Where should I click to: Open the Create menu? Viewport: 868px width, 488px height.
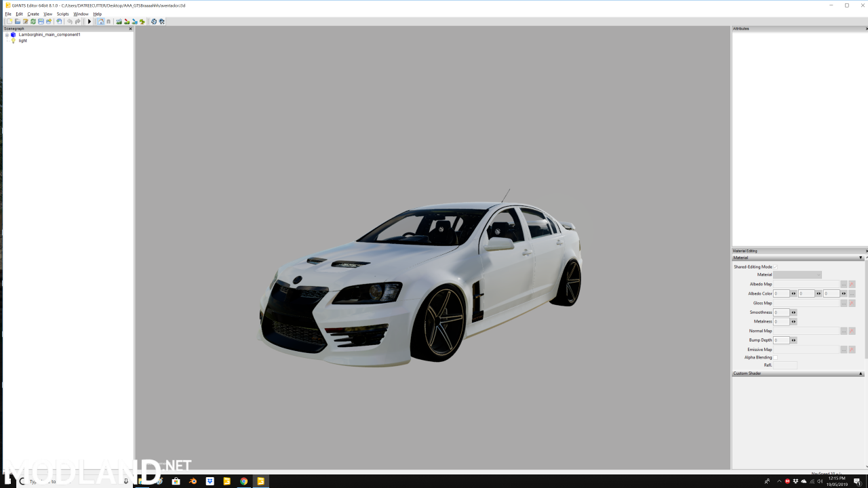[33, 14]
